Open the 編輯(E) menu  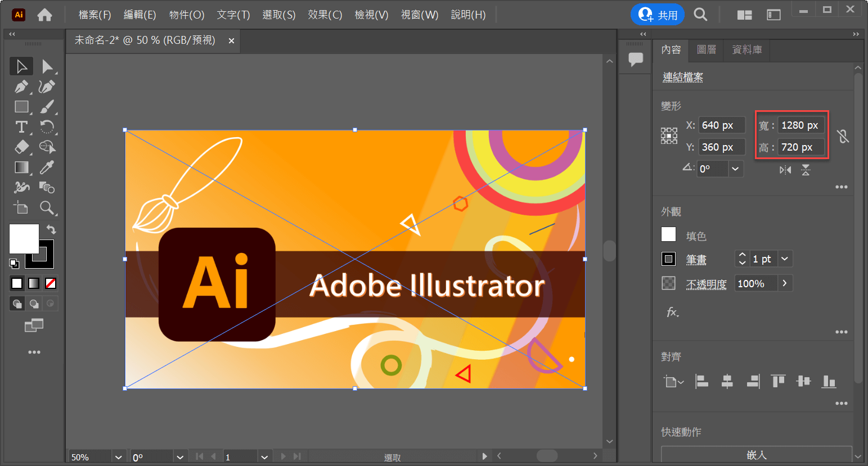[x=140, y=15]
